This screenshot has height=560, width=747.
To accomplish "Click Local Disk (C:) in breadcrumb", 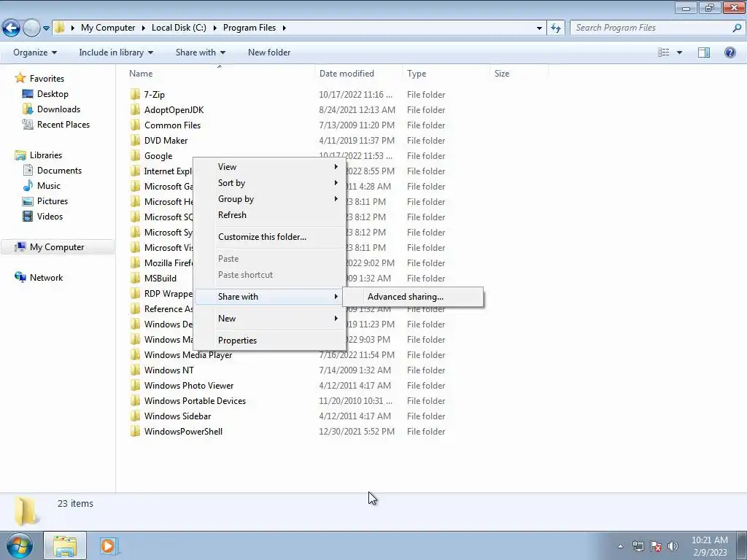I will (179, 28).
